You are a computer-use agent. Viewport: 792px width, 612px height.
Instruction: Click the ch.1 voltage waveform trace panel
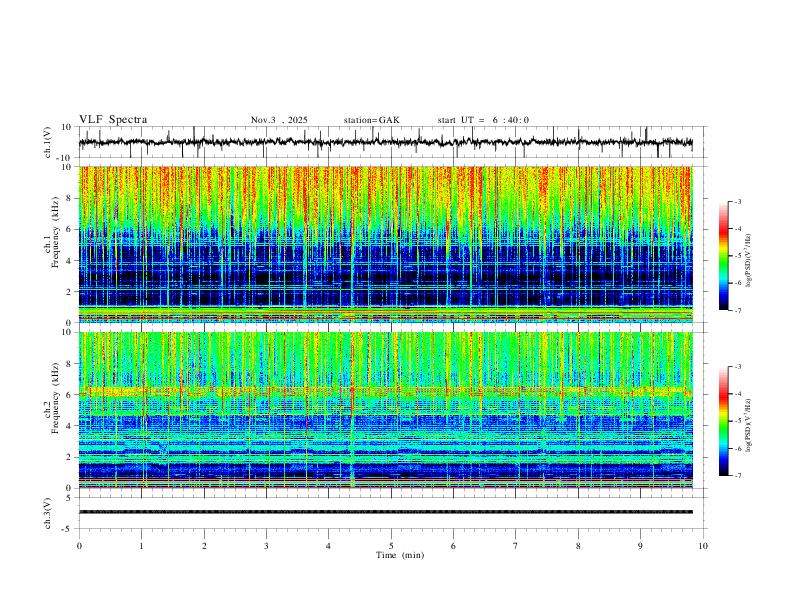coord(393,142)
